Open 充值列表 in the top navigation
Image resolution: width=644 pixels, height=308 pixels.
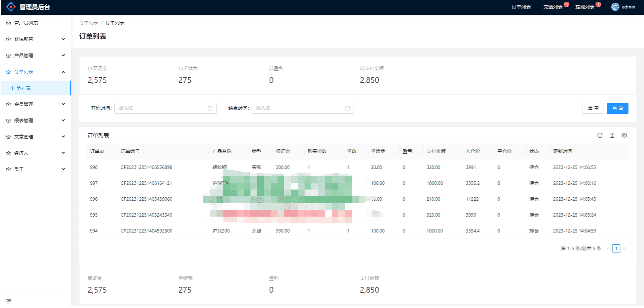pos(553,7)
